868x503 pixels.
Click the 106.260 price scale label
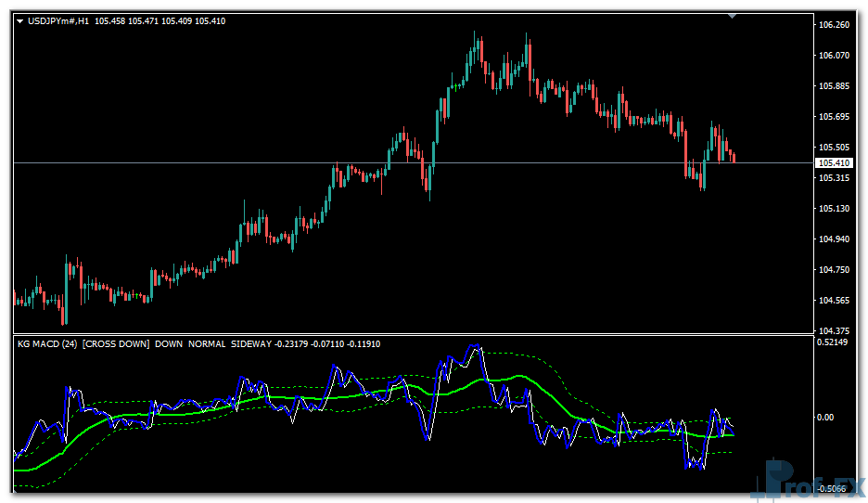[835, 25]
